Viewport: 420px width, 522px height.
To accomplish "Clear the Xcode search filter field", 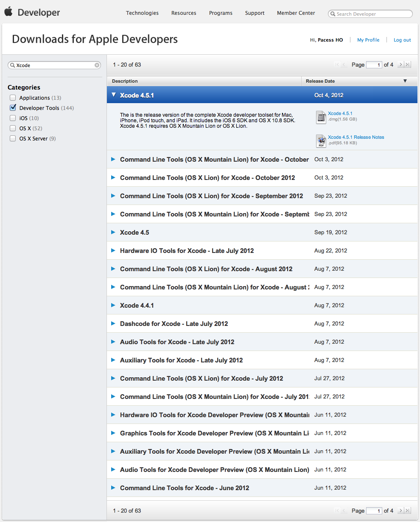I will pyautogui.click(x=97, y=65).
